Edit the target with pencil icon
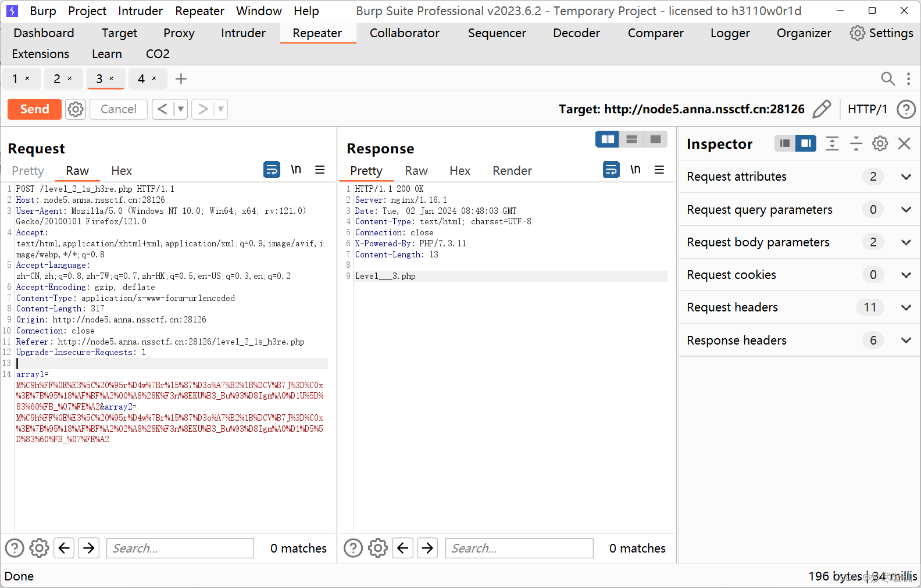The height and width of the screenshot is (588, 921). tap(822, 109)
